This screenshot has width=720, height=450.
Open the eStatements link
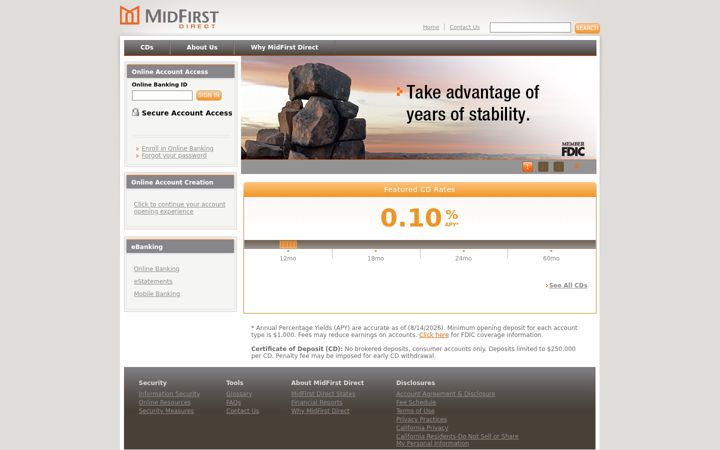pyautogui.click(x=153, y=281)
